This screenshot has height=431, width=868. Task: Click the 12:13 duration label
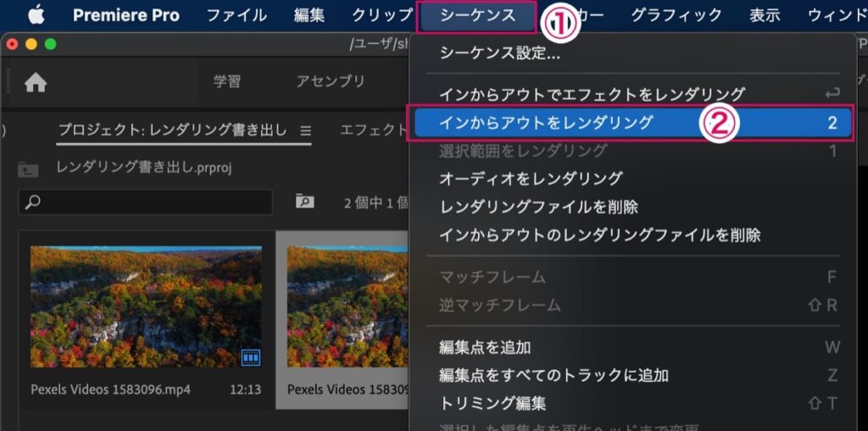coord(245,390)
